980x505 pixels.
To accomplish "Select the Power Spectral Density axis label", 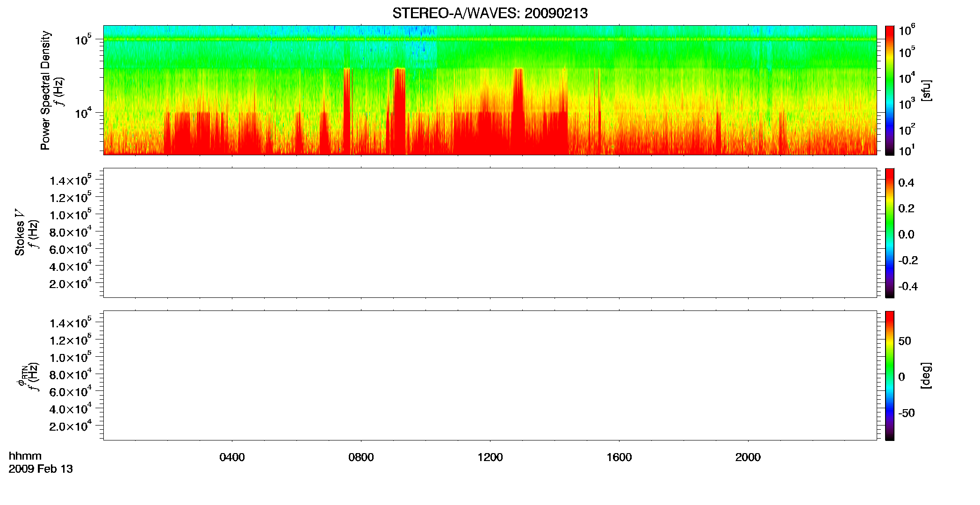I will pyautogui.click(x=45, y=90).
